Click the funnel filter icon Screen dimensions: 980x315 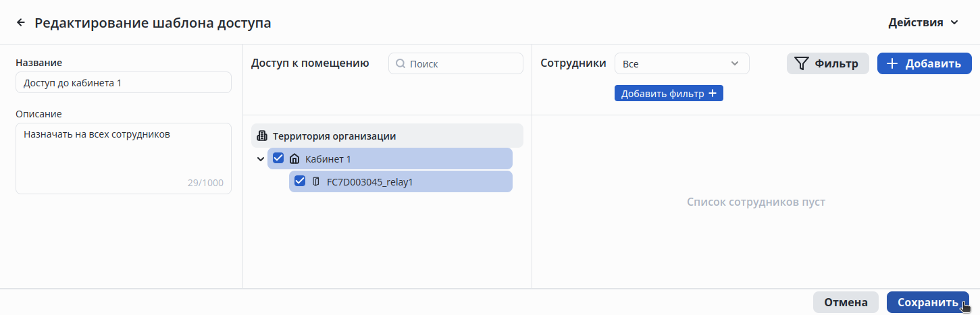pos(801,64)
